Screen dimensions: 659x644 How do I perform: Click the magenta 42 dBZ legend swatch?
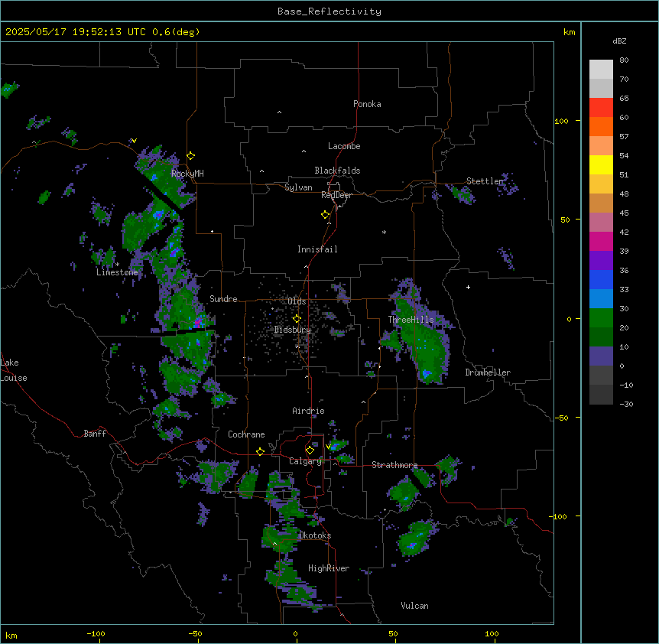coord(601,241)
